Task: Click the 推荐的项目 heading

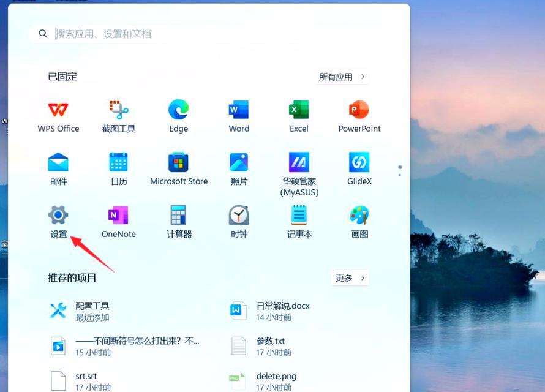Action: 72,277
